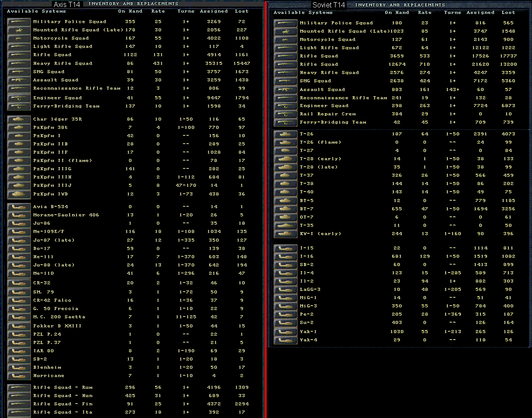Viewport: 532px width, 418px height.
Task: Click the PzKpfw IIIJ tank icon
Action: pyautogui.click(x=19, y=185)
